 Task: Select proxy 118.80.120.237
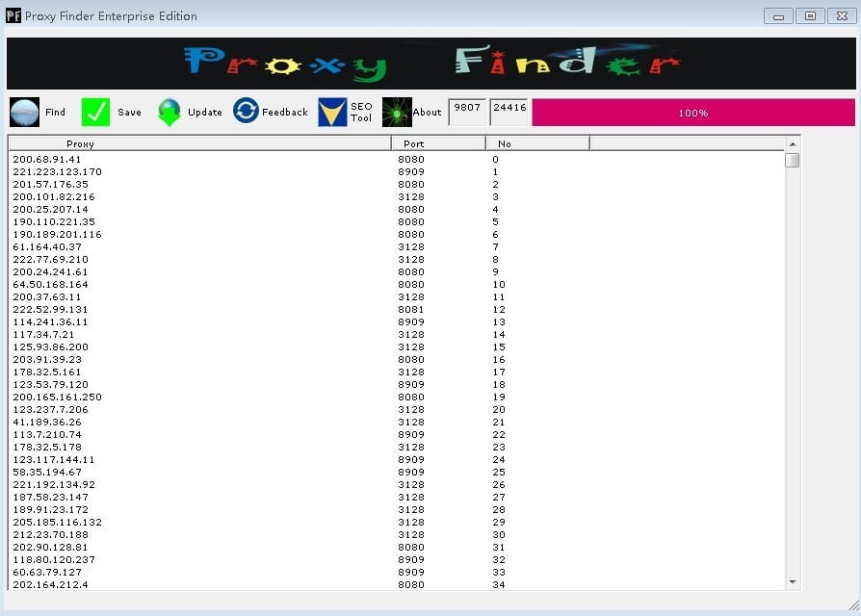(54, 560)
